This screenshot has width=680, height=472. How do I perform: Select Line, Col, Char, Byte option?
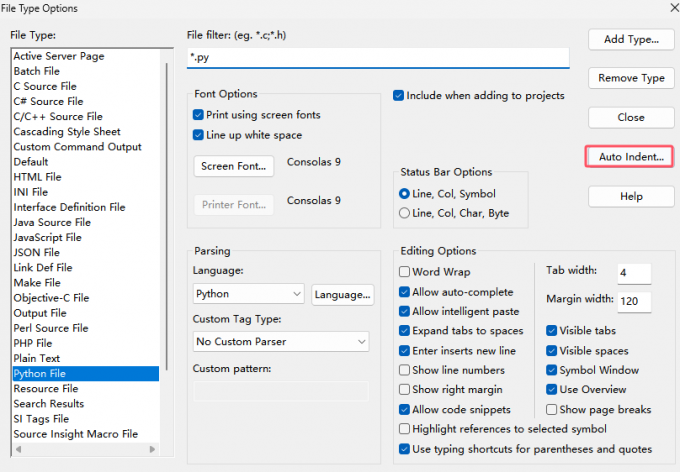point(405,213)
